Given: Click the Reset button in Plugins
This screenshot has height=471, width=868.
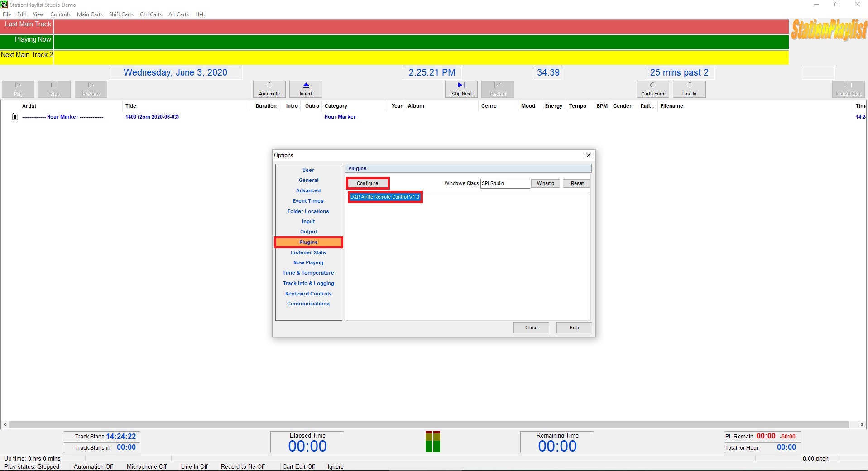Looking at the screenshot, I should 577,183.
